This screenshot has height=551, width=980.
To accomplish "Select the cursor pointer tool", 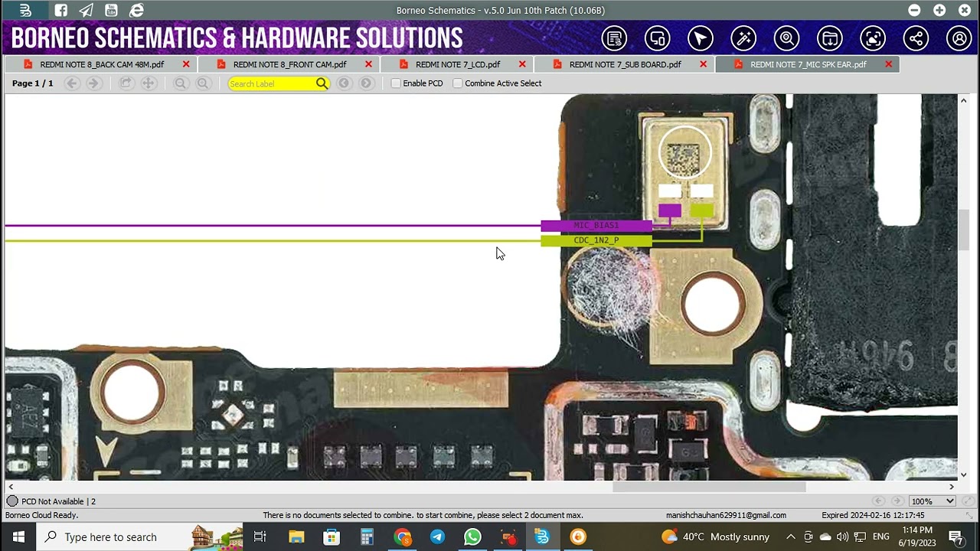I will point(700,38).
